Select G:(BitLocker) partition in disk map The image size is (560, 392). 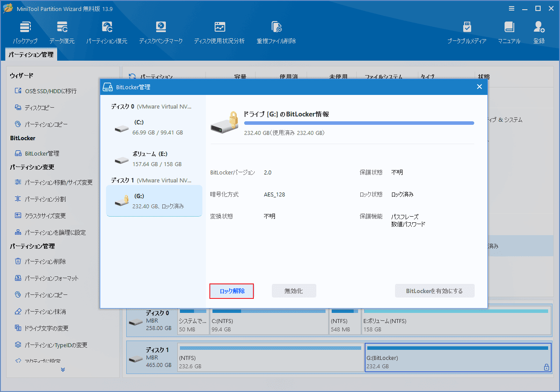(458, 357)
